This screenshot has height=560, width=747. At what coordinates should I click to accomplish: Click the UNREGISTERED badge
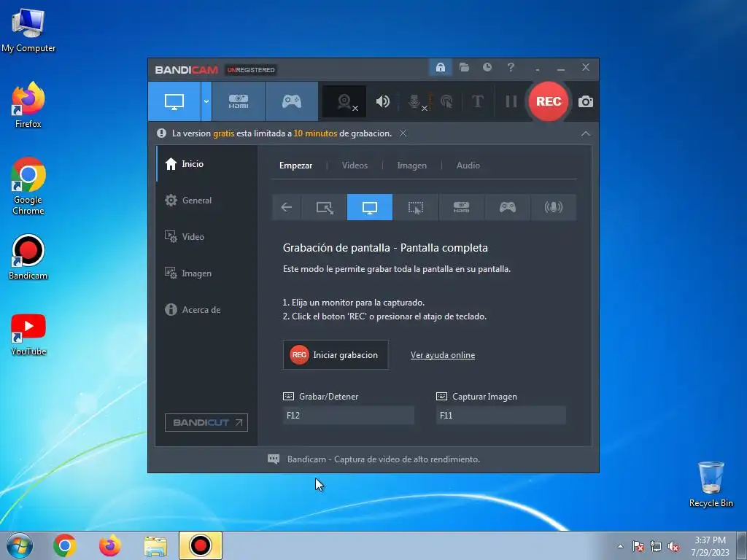coord(251,70)
